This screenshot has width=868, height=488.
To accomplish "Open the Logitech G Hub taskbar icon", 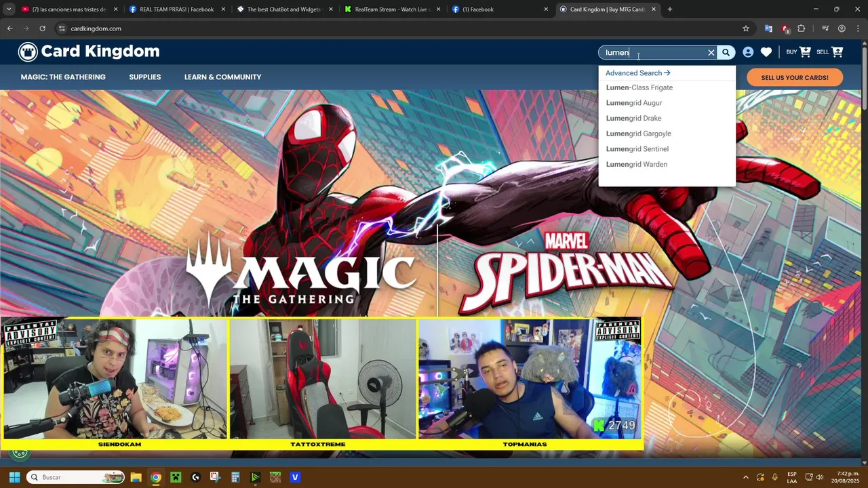I will tap(195, 477).
